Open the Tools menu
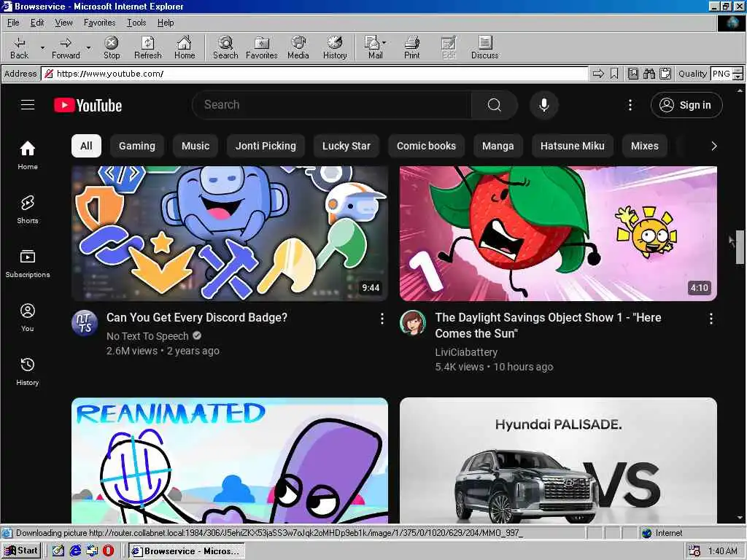Viewport: 747px width, 560px height. (136, 23)
